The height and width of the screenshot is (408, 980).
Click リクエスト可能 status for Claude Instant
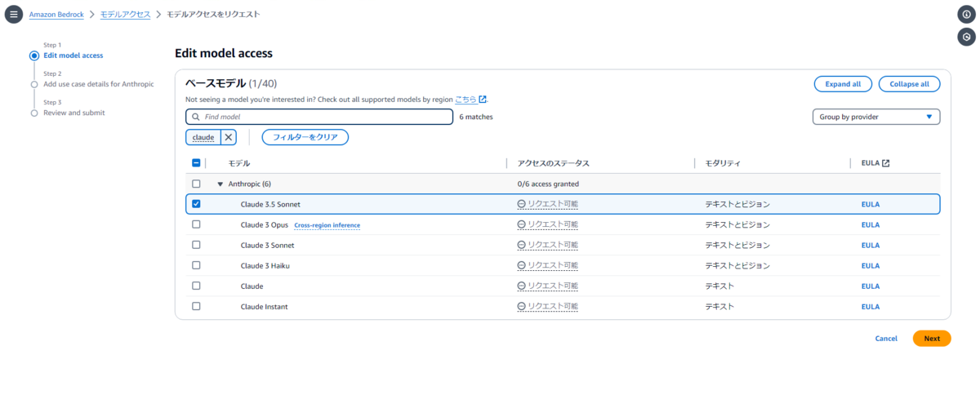tap(553, 306)
